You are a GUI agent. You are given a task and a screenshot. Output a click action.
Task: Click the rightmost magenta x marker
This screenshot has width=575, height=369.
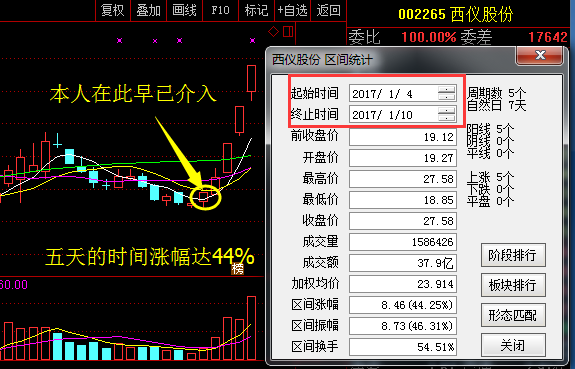(252, 40)
